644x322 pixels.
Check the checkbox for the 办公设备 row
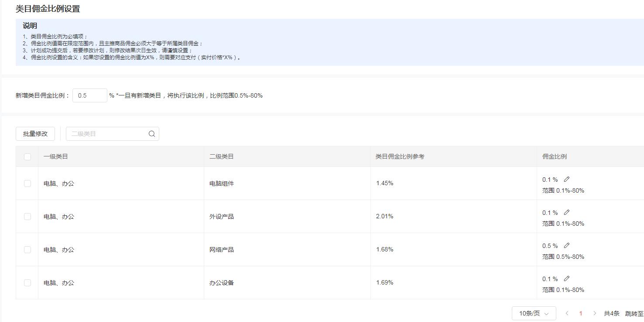click(27, 282)
